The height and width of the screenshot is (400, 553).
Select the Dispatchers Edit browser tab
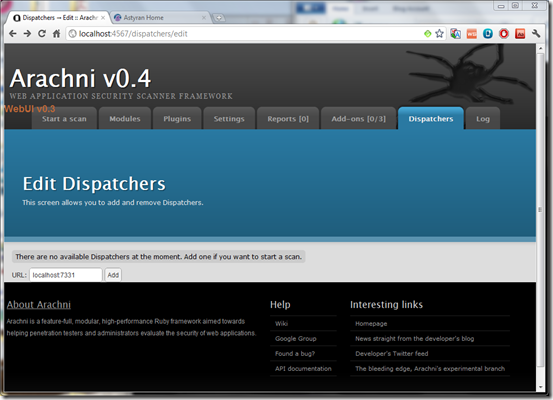pos(58,18)
